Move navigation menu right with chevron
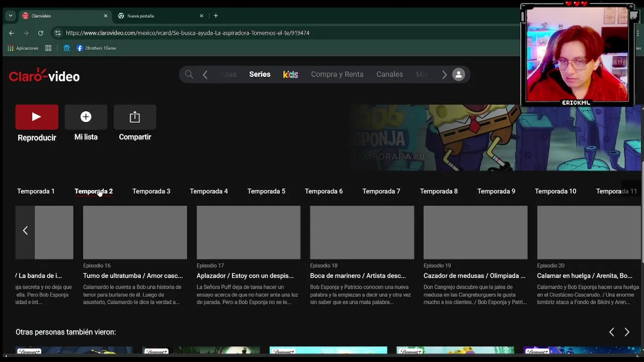The width and height of the screenshot is (644, 362). 444,74
